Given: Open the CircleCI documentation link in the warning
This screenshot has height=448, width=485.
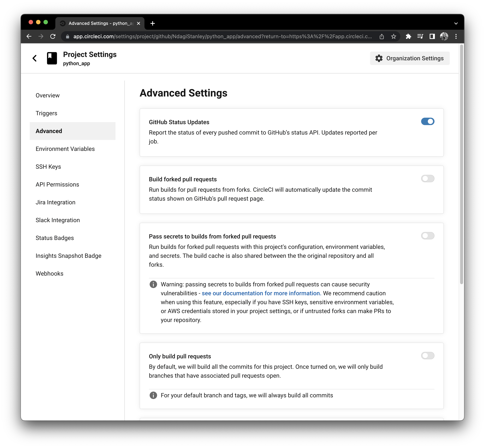Looking at the screenshot, I should coord(261,293).
